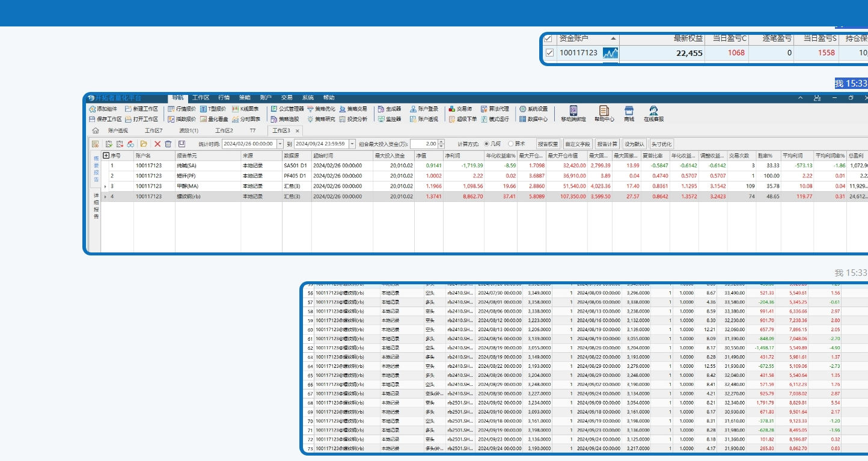Open 行情 menu

224,97
